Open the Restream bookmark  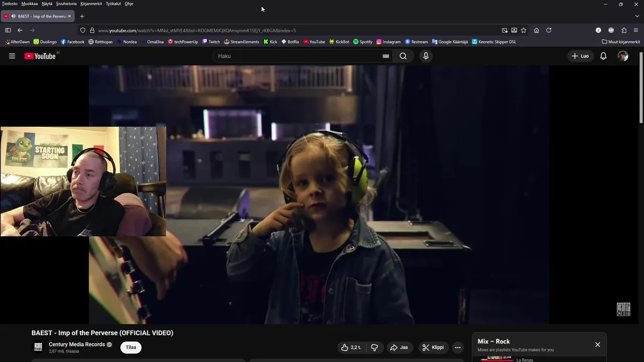(417, 42)
